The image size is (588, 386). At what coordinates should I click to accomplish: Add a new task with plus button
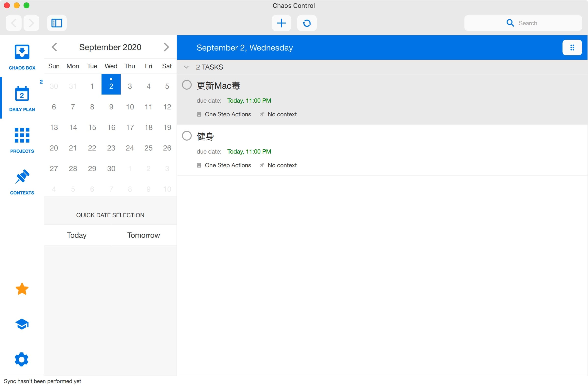[281, 23]
